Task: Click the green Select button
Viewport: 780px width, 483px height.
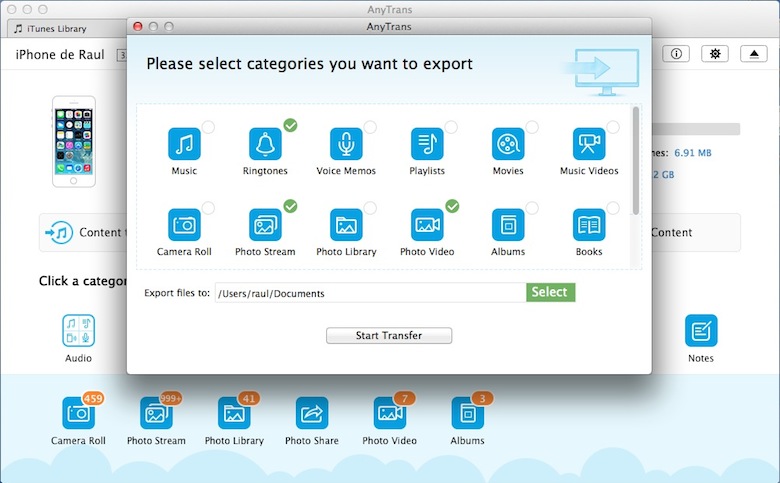Action: click(x=551, y=292)
